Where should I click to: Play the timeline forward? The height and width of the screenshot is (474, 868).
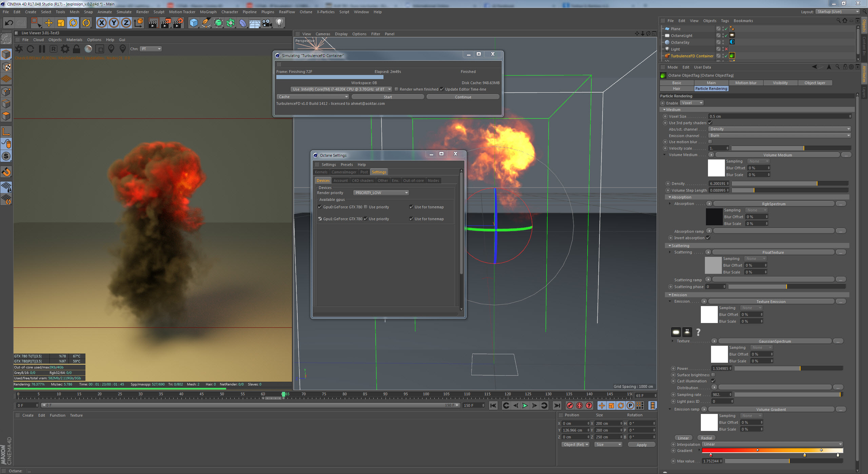[x=525, y=405]
